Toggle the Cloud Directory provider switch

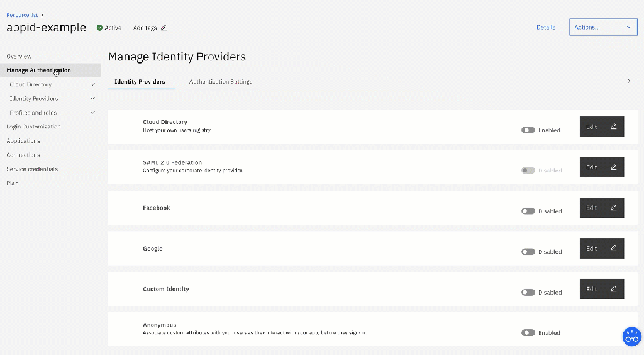click(x=528, y=130)
